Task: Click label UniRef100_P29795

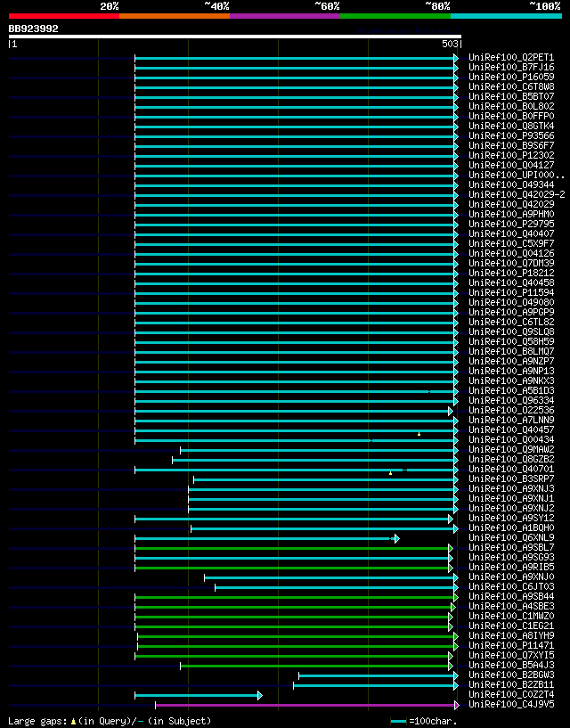Action: point(511,225)
